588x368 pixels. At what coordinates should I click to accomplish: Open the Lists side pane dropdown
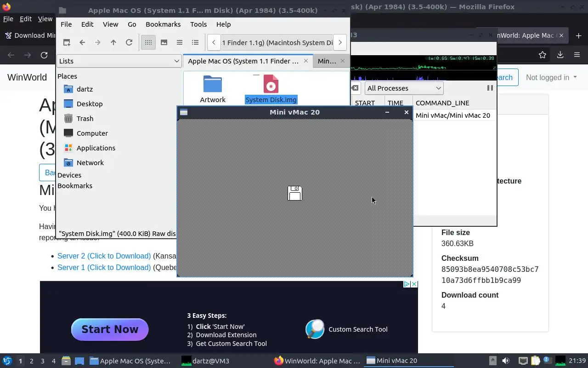(119, 61)
